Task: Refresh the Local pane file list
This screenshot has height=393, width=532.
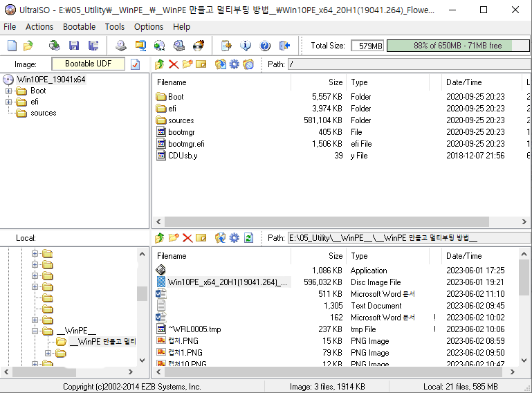Action: tap(248, 237)
